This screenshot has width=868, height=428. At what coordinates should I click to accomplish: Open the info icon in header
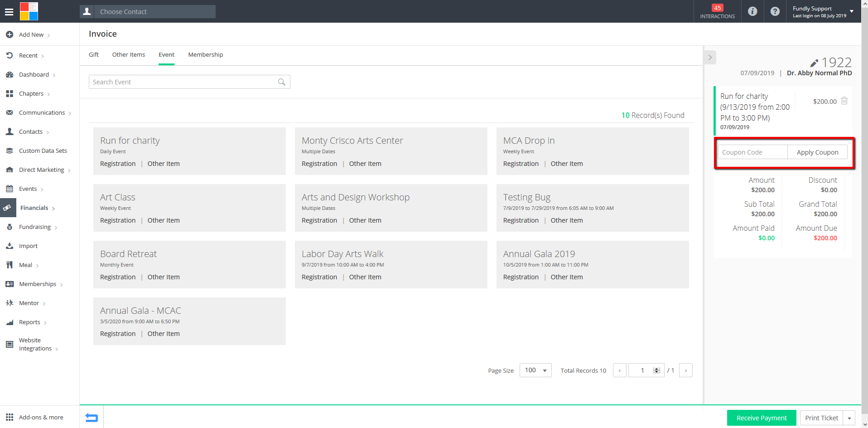(752, 11)
